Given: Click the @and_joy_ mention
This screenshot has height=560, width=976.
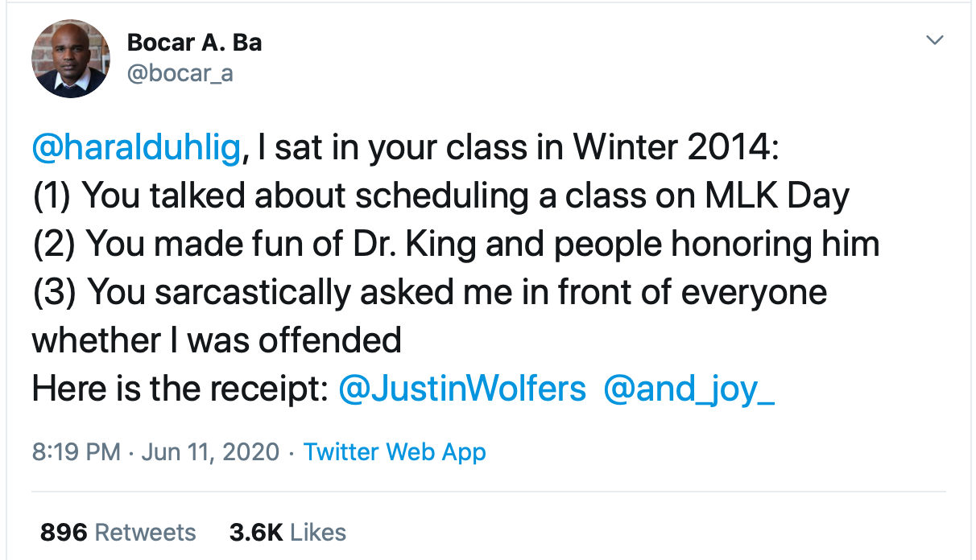Looking at the screenshot, I should coord(688,389).
